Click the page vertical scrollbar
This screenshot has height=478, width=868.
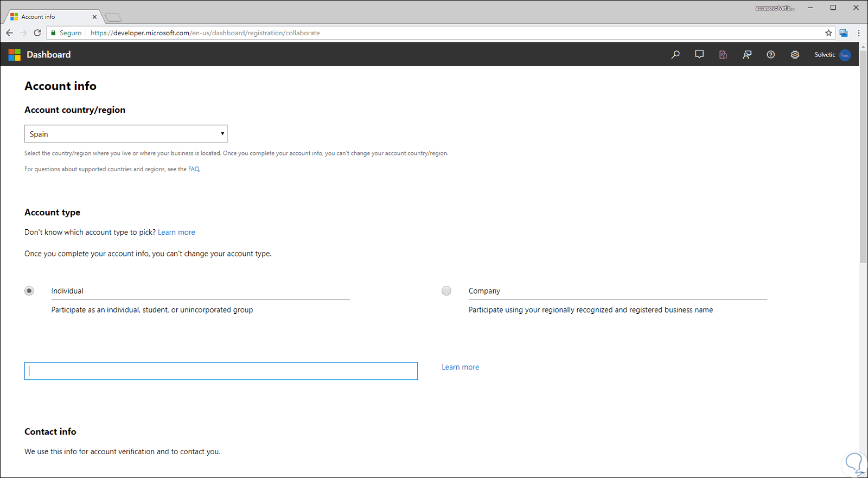(x=863, y=163)
